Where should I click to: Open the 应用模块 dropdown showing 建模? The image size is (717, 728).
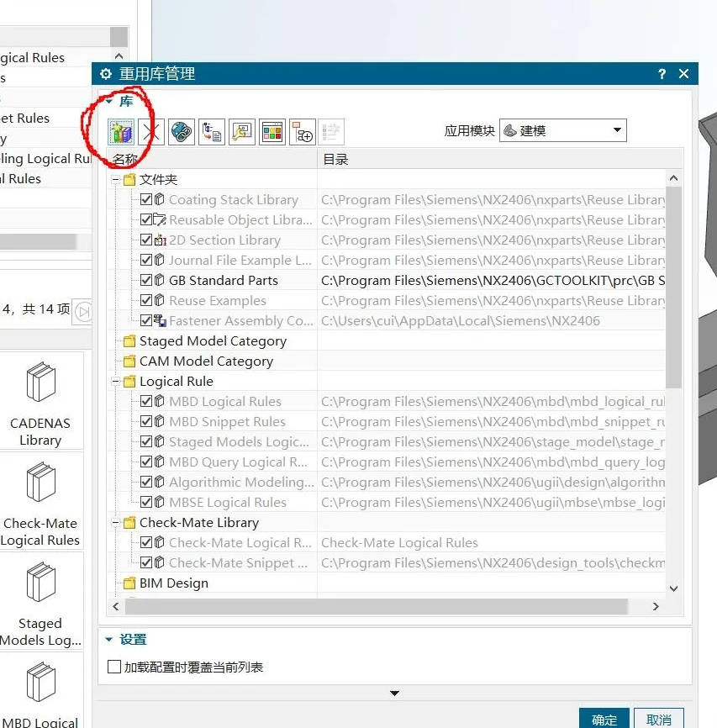click(563, 131)
